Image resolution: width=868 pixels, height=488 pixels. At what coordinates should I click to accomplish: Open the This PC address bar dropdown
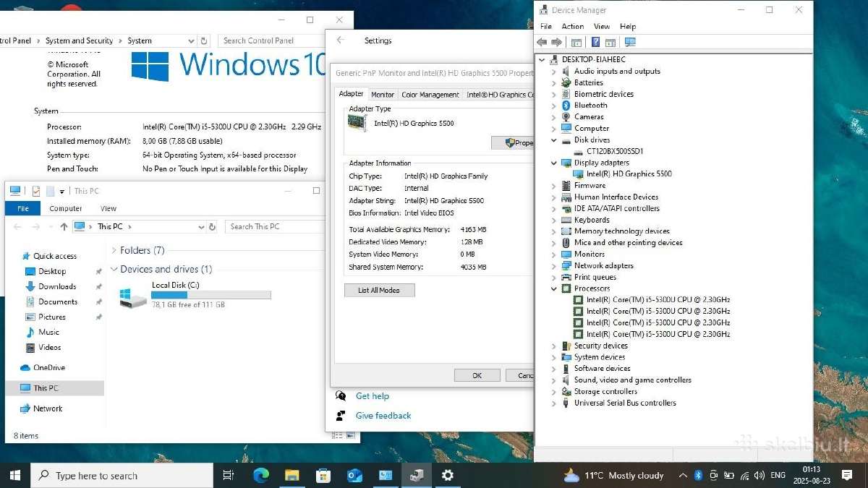coord(201,226)
